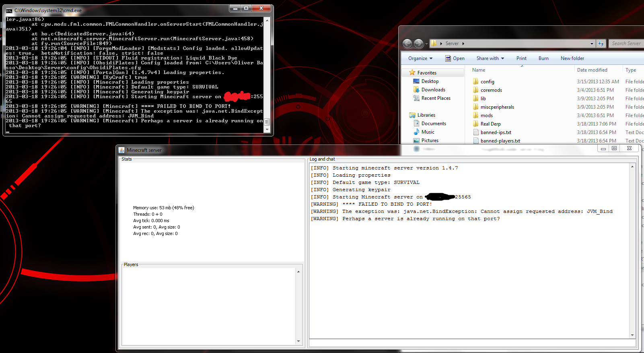The image size is (644, 353).
Task: Open Recent Places in navigation pane
Action: point(436,98)
